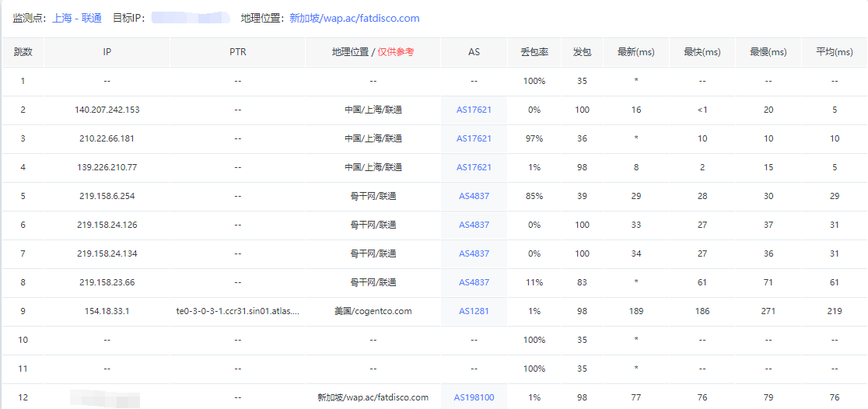The width and height of the screenshot is (868, 409).
Task: Click 骨干网/联通 location in hop 6
Action: [373, 225]
